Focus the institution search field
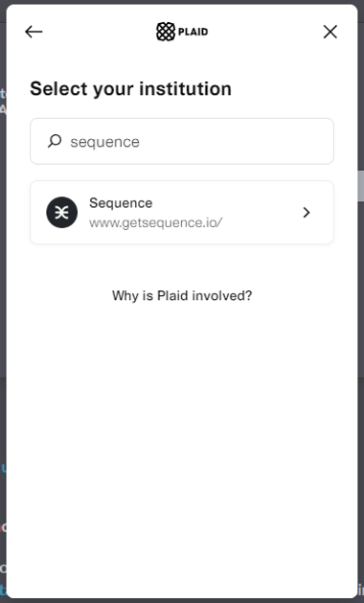Viewport: 364px width, 603px height. [x=182, y=141]
